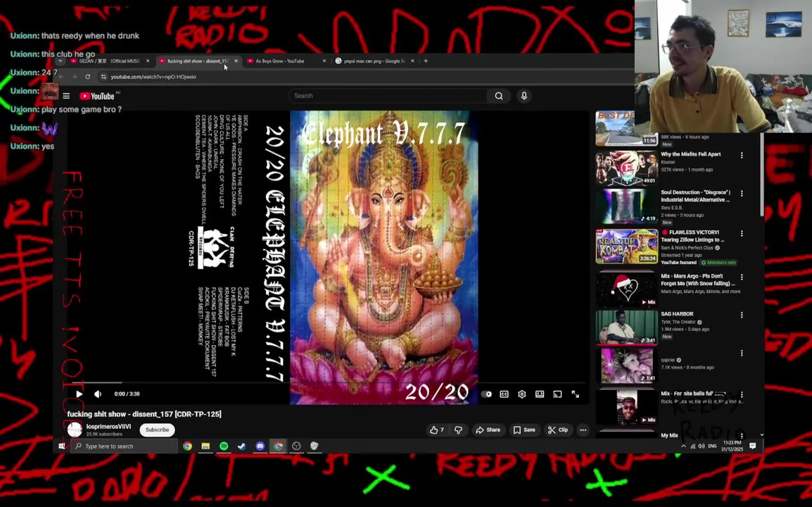
Task: Switch to the GEZAN Official MUSIC tab
Action: [109, 61]
